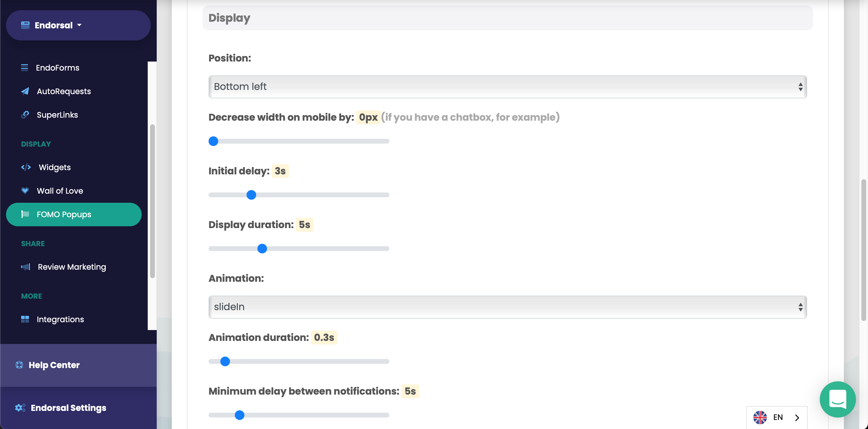The width and height of the screenshot is (868, 429).
Task: Open the Position dropdown menu
Action: pos(508,87)
